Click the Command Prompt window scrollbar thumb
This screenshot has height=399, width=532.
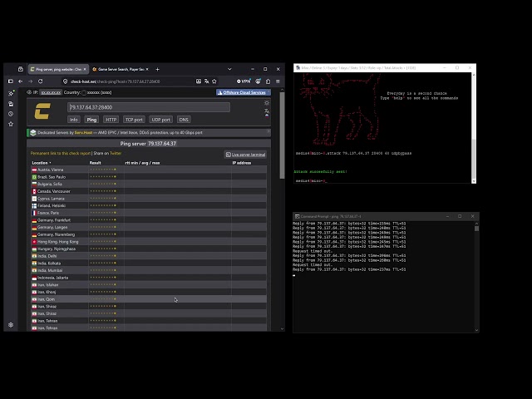(476, 229)
